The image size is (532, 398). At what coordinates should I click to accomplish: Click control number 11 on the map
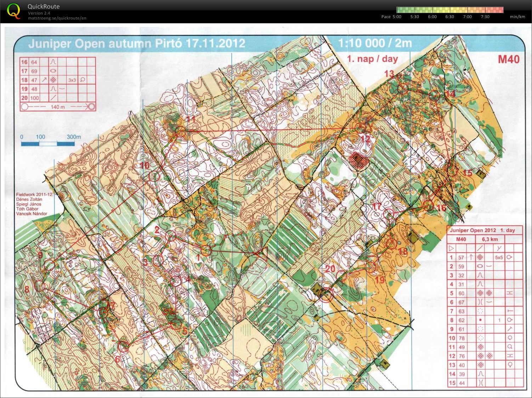191,119
